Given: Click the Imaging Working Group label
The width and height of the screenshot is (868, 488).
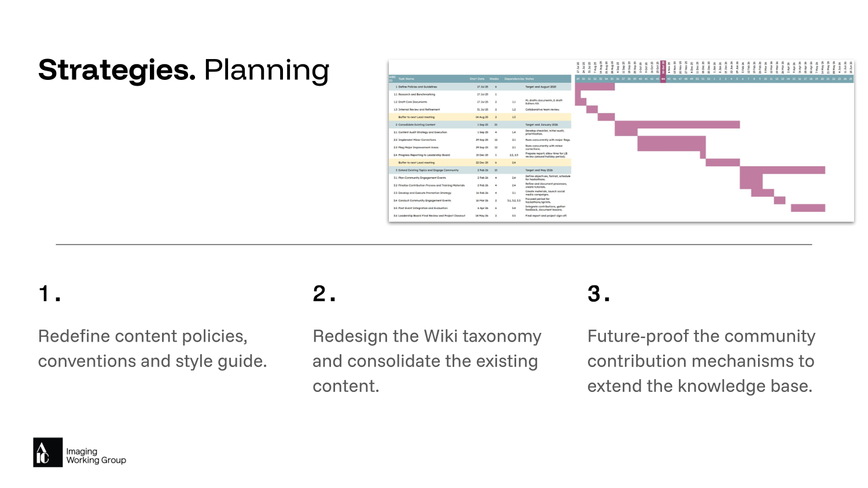Looking at the screenshot, I should (95, 456).
